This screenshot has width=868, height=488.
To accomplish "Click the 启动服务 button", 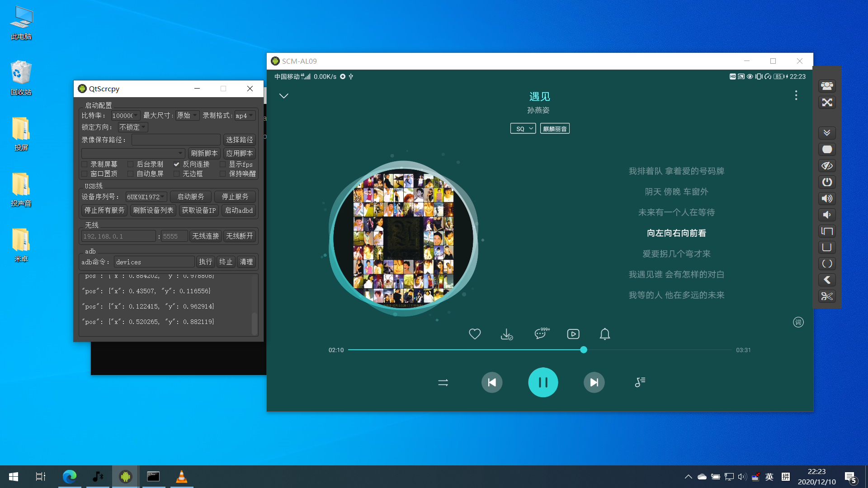I will click(191, 197).
